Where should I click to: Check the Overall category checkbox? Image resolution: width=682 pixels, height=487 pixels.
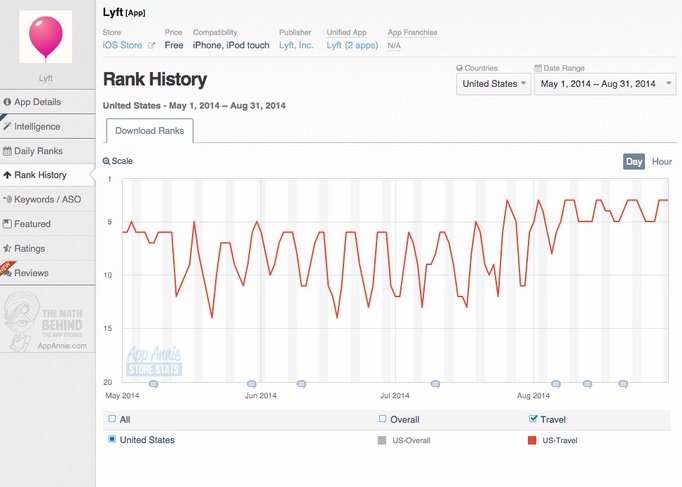click(382, 419)
